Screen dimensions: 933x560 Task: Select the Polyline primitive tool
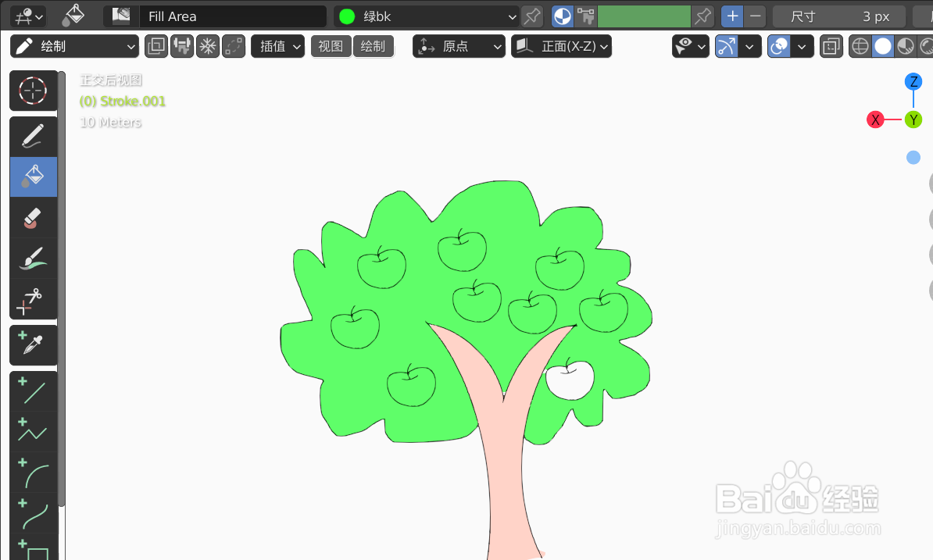point(33,432)
